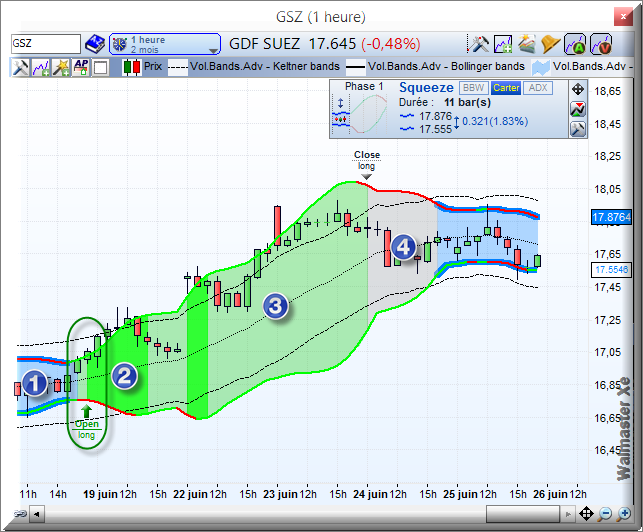Click the four-arrow move icon in the bottom bar
Screen dimensions: 643x532
(586, 513)
